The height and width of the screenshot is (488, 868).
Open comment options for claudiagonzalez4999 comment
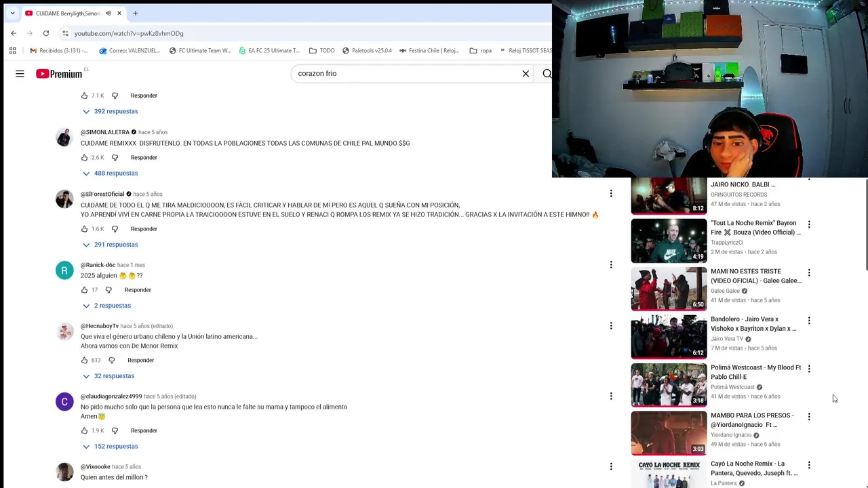(611, 396)
